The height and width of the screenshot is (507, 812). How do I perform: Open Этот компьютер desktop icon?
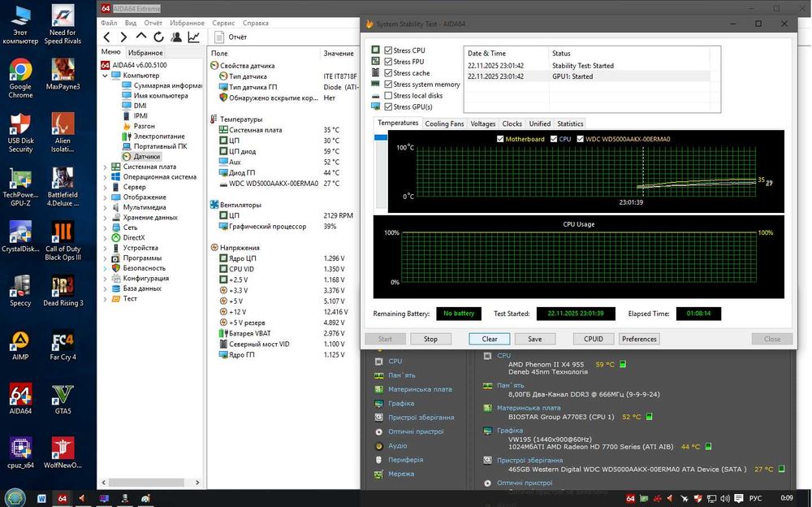click(21, 25)
